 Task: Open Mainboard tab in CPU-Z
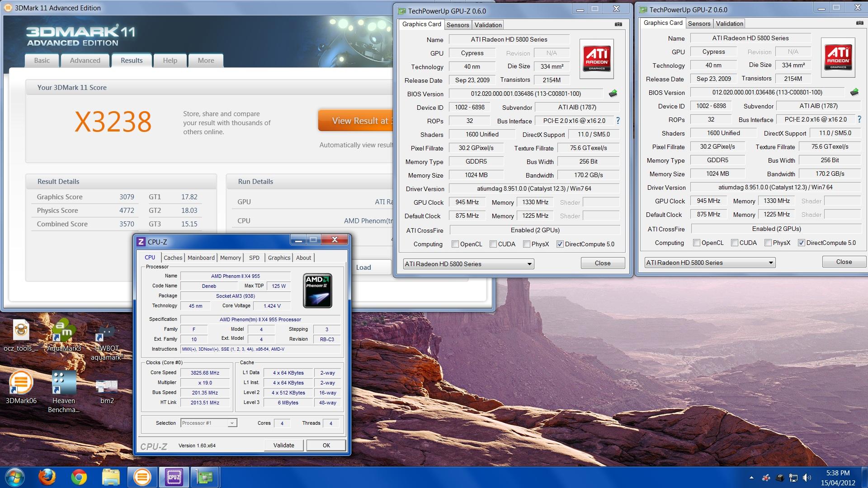201,258
